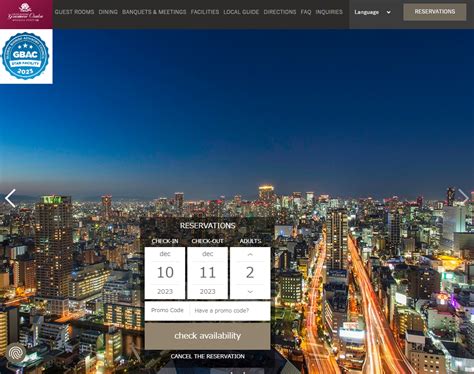Click Cancel the Reservation link
Screen dimensions: 474x374
coord(207,356)
